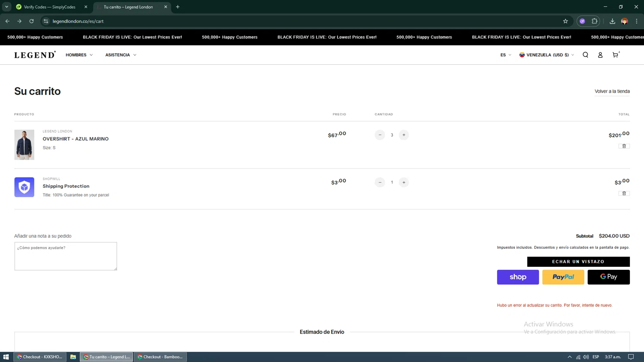The image size is (644, 362).
Task: Switch to Checkout - KXKSHO taskbar window
Action: tap(40, 357)
